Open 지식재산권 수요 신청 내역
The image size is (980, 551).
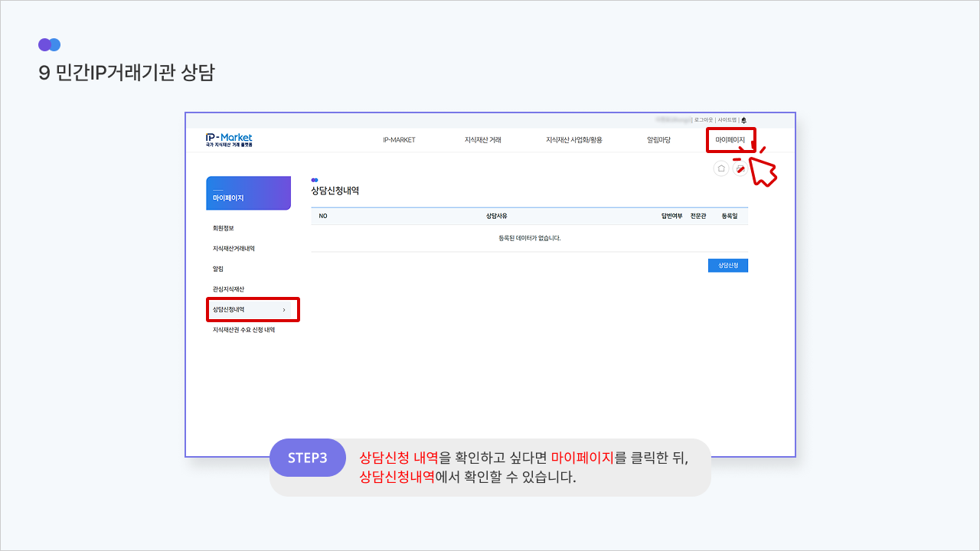pos(243,330)
